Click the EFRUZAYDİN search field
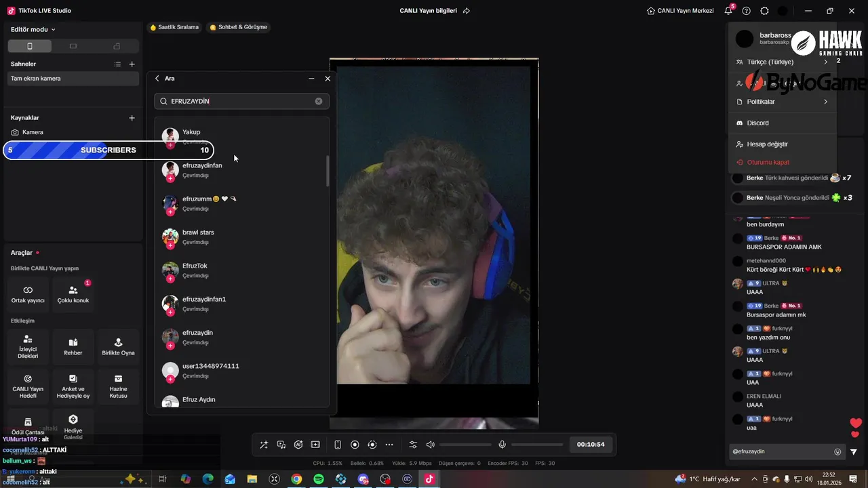The height and width of the screenshot is (488, 868). click(x=241, y=101)
